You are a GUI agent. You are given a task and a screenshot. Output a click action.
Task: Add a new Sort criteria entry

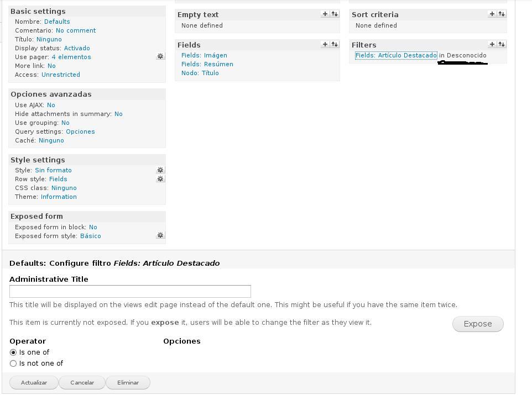click(x=492, y=14)
